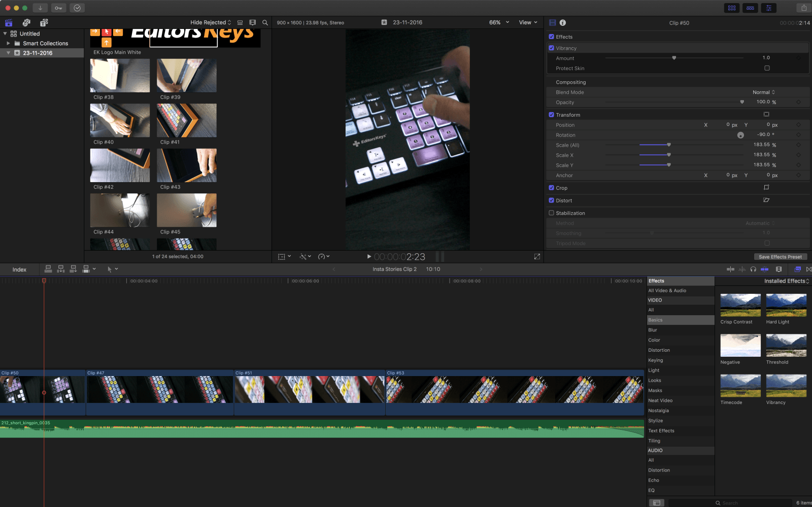The width and height of the screenshot is (812, 507).
Task: Click the Opacity slider handle
Action: (x=742, y=102)
